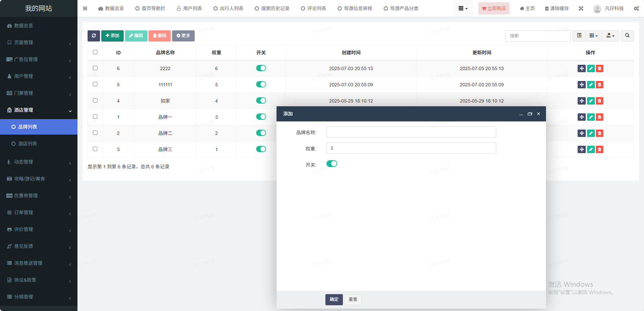Screen dimensions: 644x311
Task: Open the settings gears icon at top right
Action: (x=636, y=8)
